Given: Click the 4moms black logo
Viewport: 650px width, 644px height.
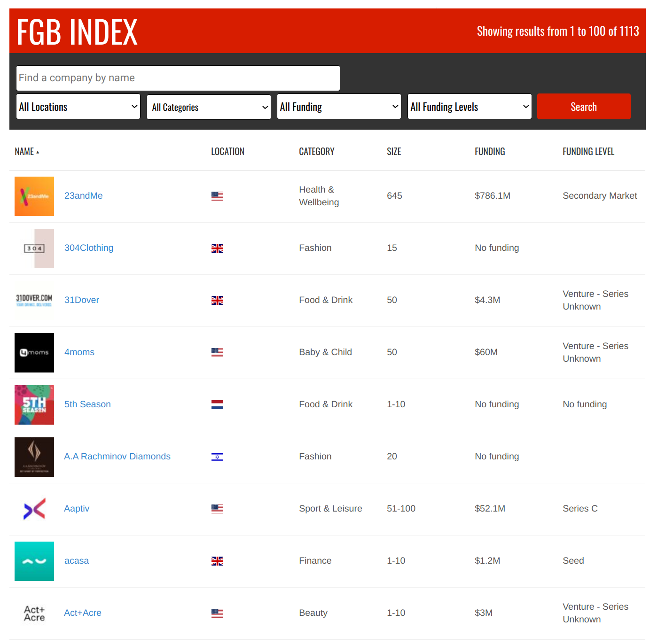Looking at the screenshot, I should click(x=34, y=353).
